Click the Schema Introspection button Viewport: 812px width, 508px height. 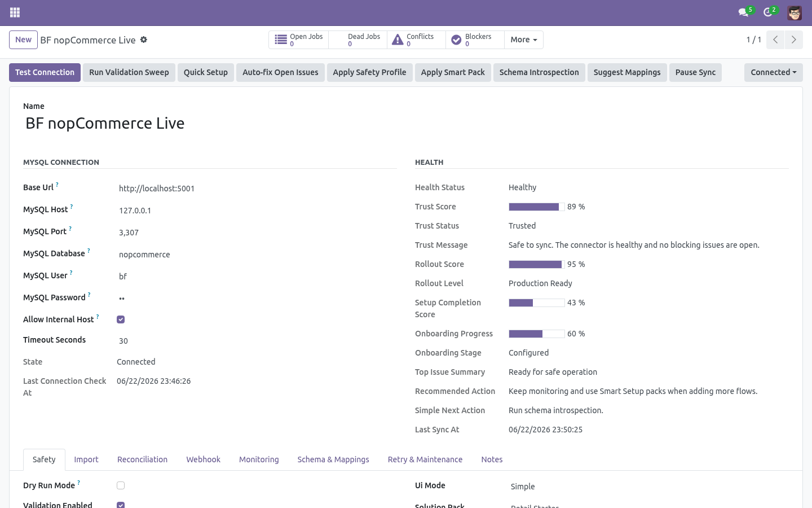[x=539, y=72]
